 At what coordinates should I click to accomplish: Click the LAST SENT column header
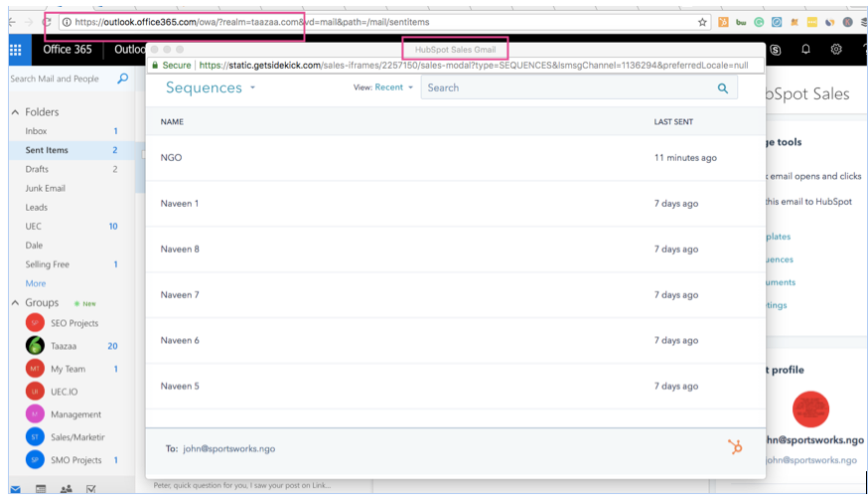tap(673, 122)
